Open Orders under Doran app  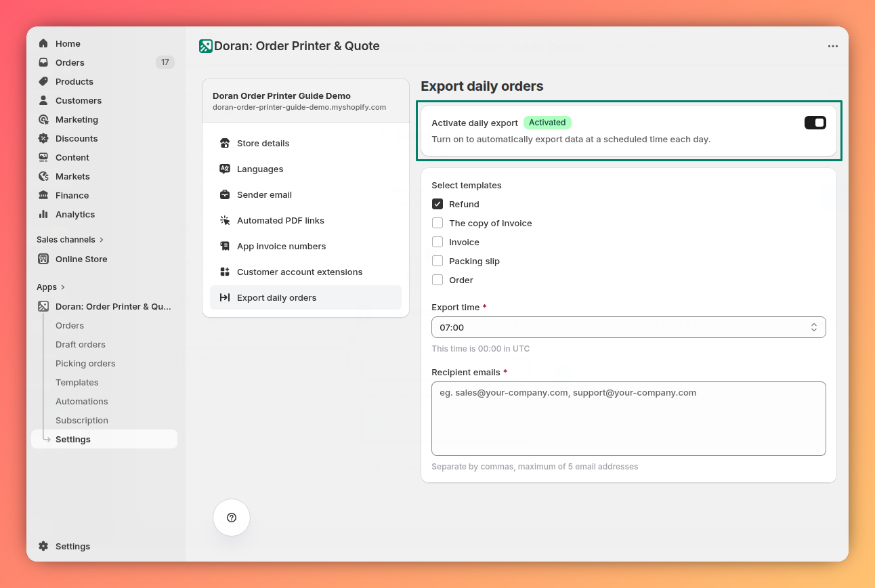tap(70, 325)
